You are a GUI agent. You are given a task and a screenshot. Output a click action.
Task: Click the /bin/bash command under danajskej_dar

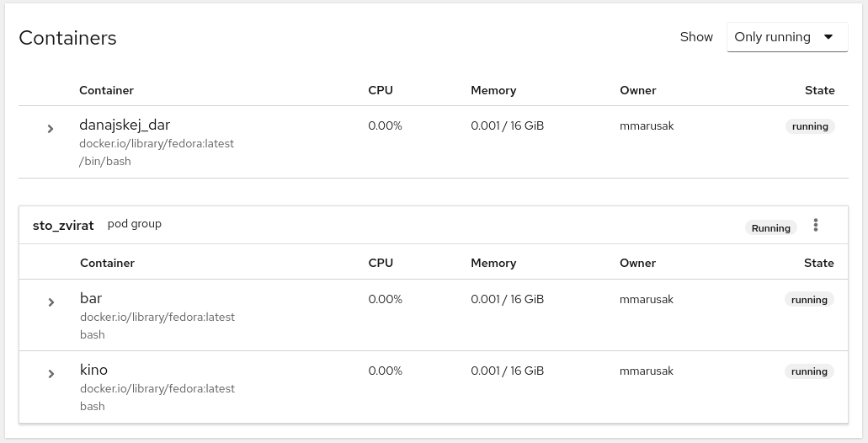(x=105, y=161)
